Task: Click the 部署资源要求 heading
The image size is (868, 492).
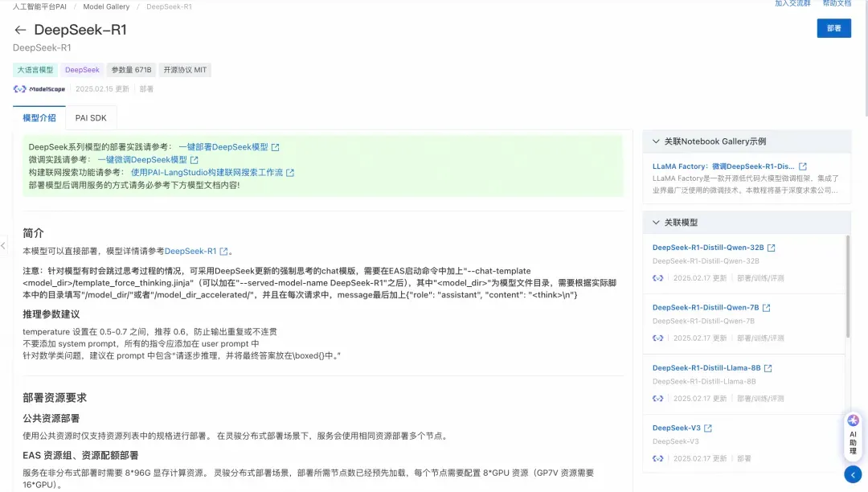Action: (55, 397)
